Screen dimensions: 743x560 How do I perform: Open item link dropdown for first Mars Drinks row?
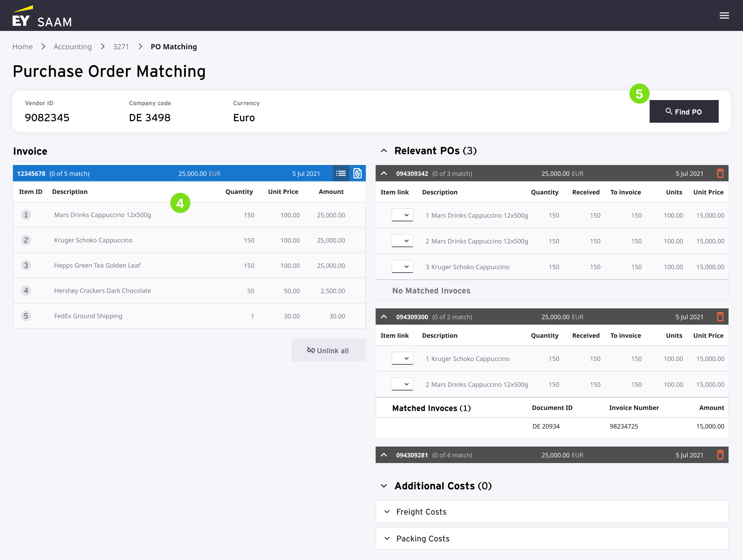[402, 215]
